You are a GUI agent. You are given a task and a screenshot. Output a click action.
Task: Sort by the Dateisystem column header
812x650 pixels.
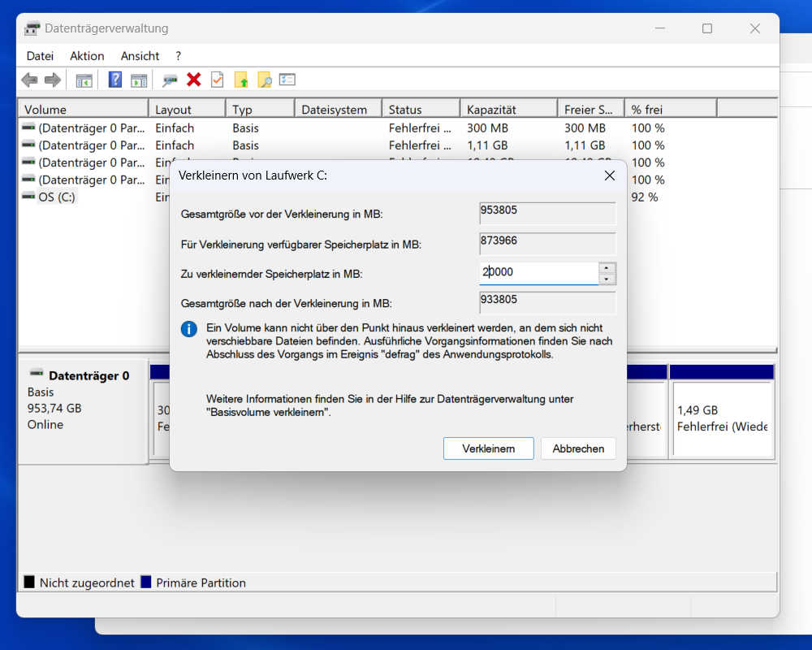(x=339, y=110)
